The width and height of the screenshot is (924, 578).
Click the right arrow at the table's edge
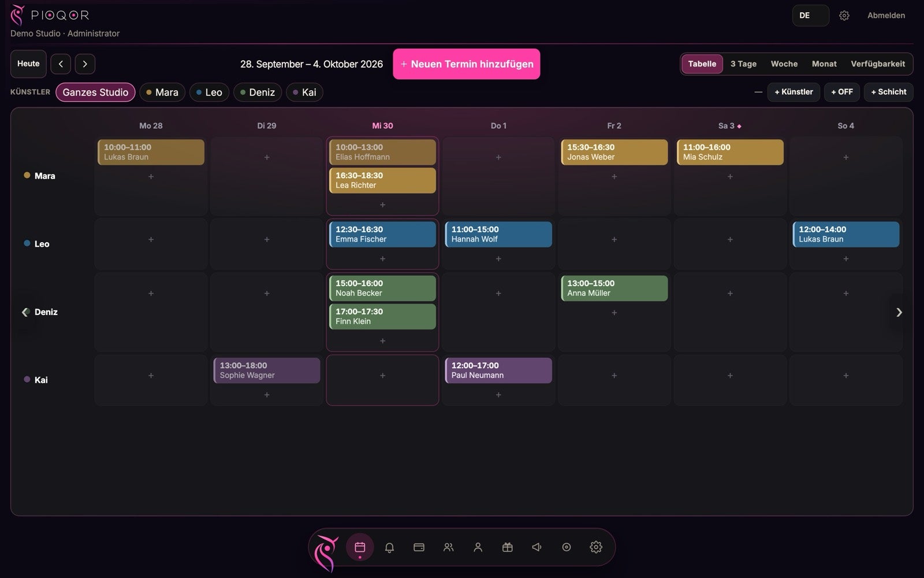pyautogui.click(x=899, y=313)
